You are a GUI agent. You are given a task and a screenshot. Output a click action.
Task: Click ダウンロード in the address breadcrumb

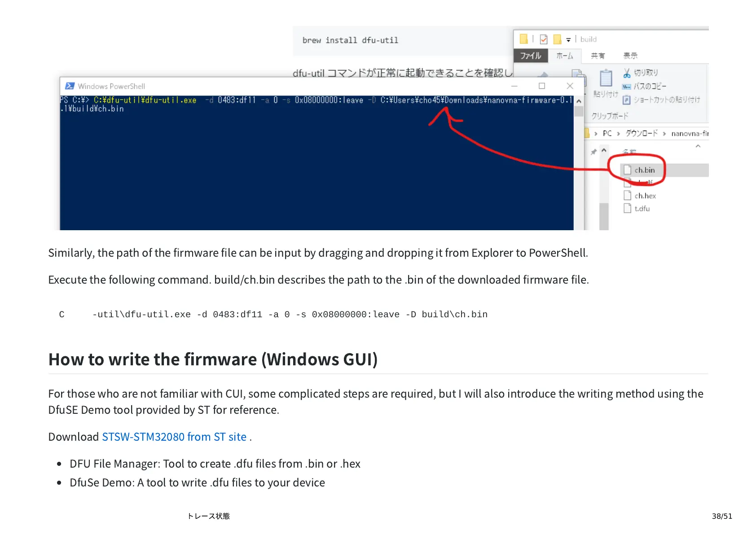(642, 133)
